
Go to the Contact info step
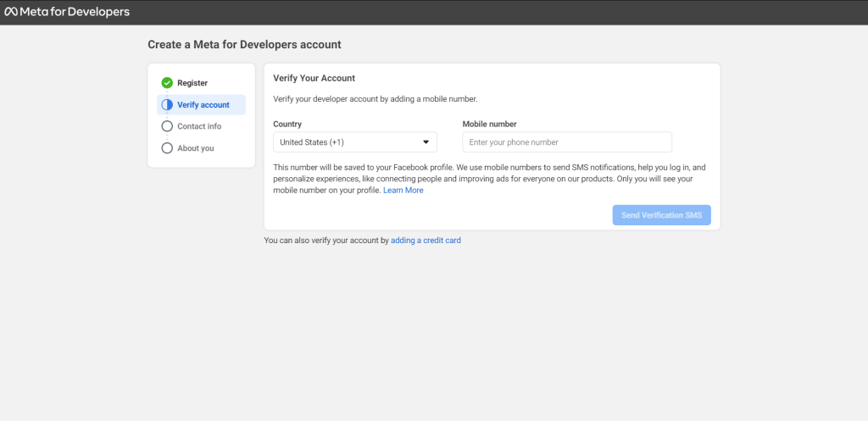pos(199,126)
